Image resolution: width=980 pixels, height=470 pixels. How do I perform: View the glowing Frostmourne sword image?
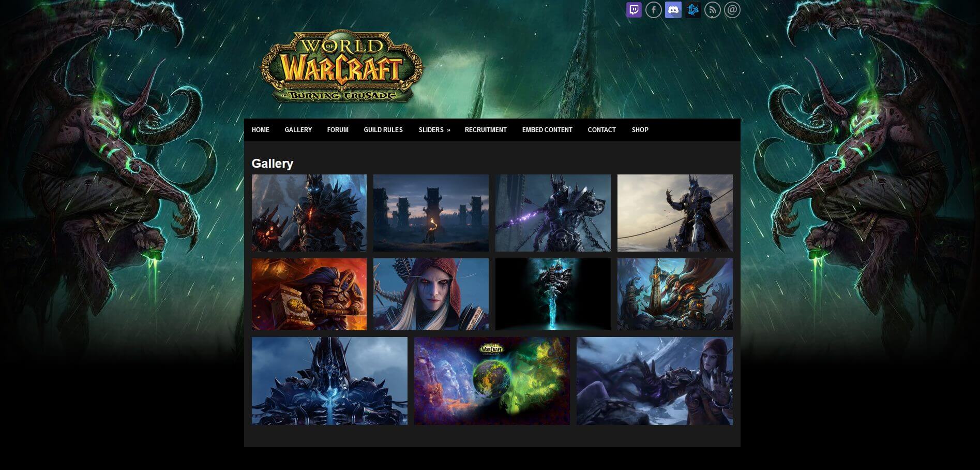coord(553,293)
